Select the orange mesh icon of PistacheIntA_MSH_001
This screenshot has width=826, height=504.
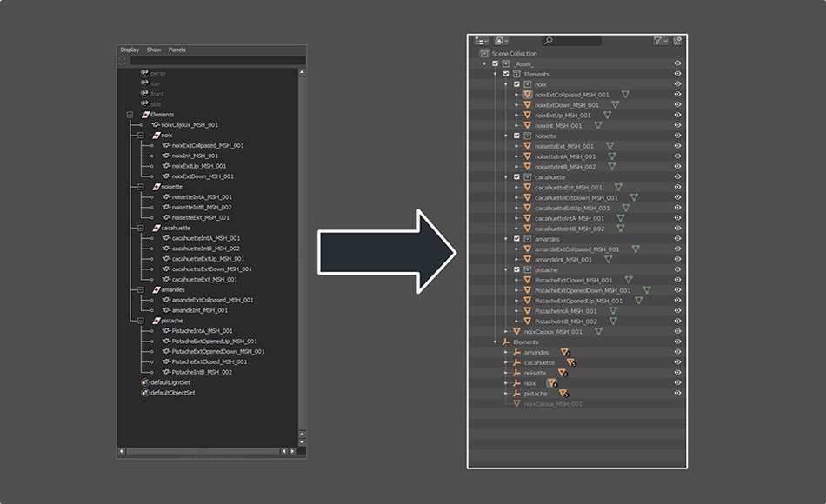click(x=526, y=311)
